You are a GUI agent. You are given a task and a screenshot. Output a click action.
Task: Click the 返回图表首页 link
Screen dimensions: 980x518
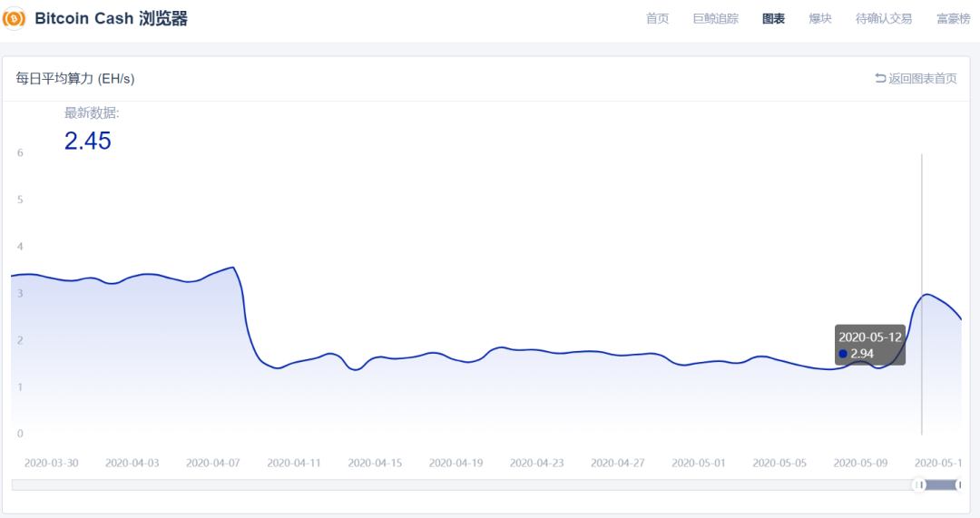pyautogui.click(x=922, y=79)
